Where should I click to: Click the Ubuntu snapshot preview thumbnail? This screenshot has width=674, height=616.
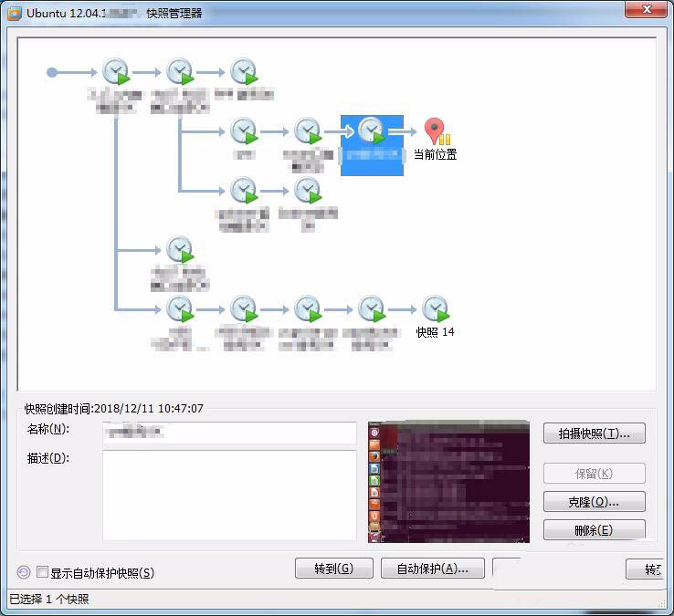tap(448, 481)
